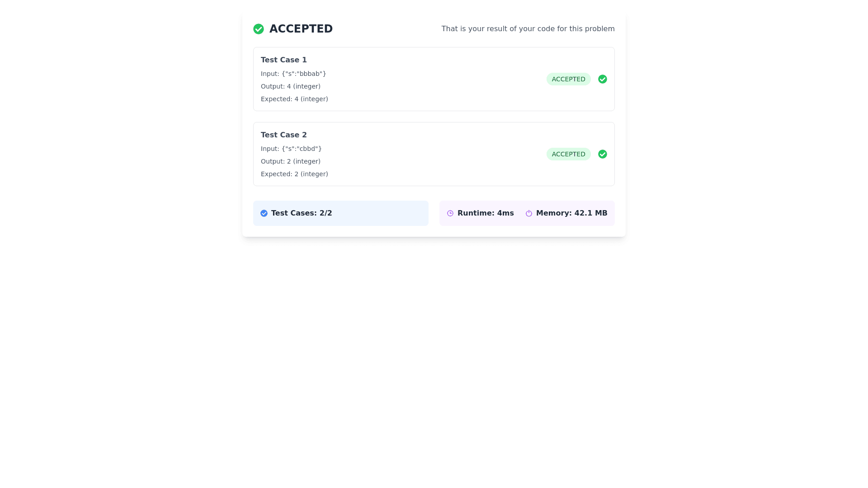Click Test Case 1 green check icon
This screenshot has width=868, height=488.
coord(602,79)
